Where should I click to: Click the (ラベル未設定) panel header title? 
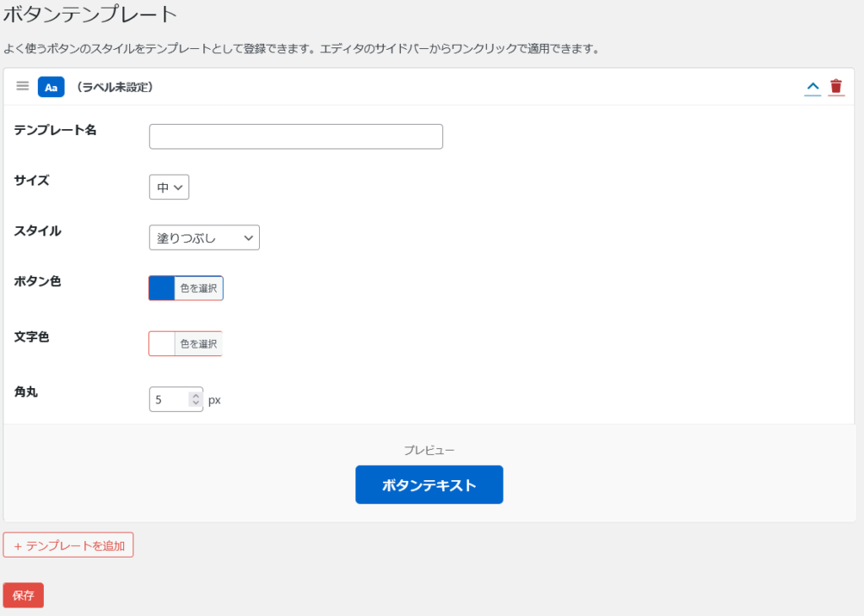coord(114,87)
